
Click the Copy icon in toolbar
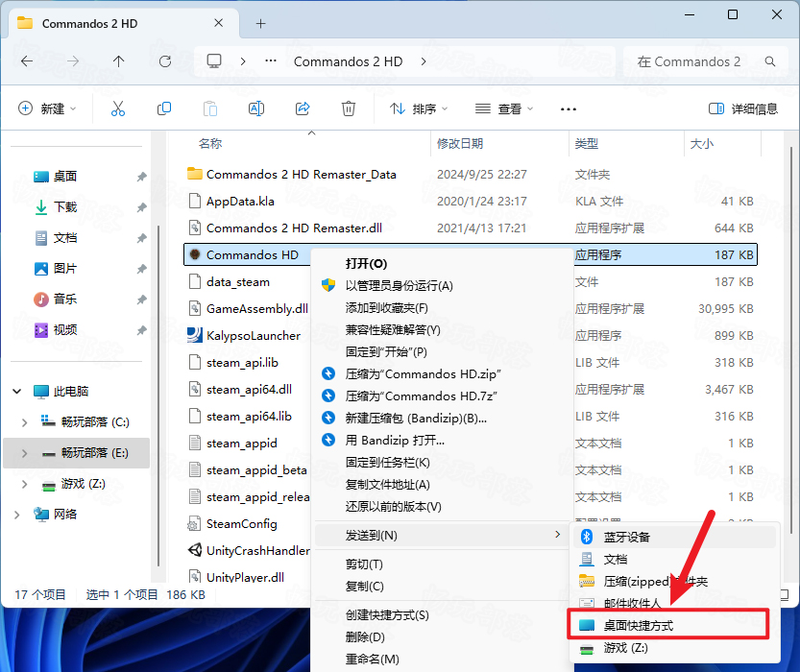pos(164,108)
